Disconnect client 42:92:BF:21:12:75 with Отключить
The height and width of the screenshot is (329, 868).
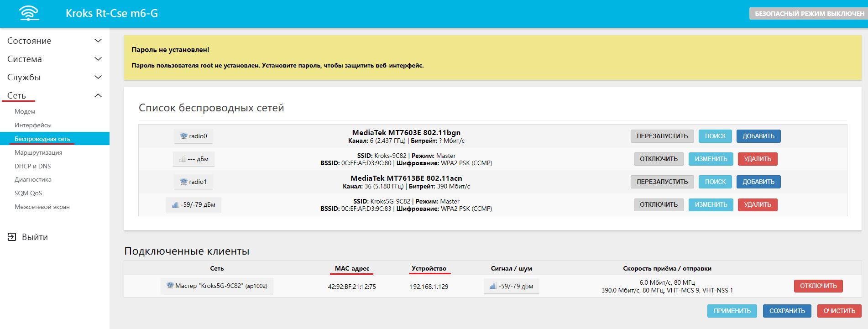click(x=818, y=286)
